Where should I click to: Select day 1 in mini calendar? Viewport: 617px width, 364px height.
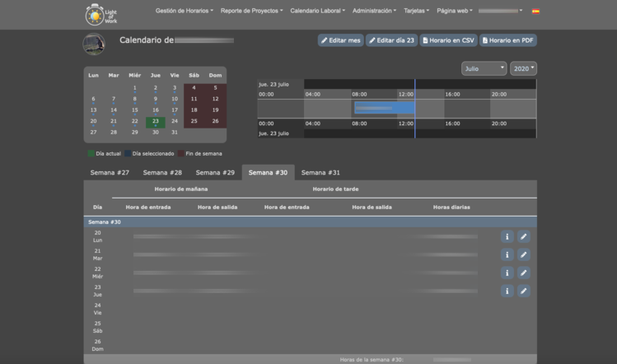(x=134, y=88)
